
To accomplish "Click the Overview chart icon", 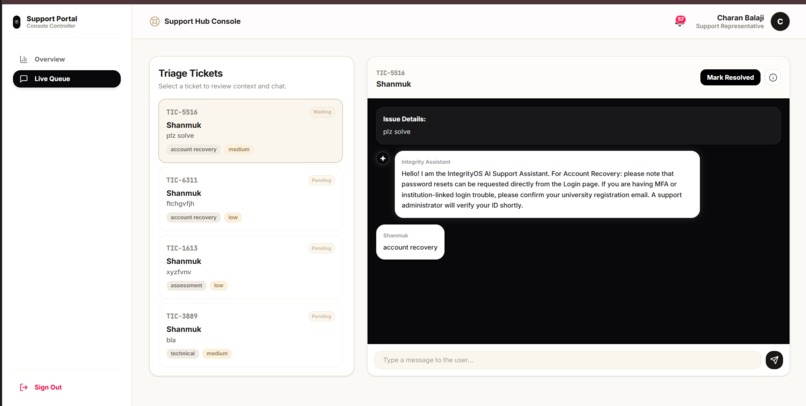I will click(23, 59).
